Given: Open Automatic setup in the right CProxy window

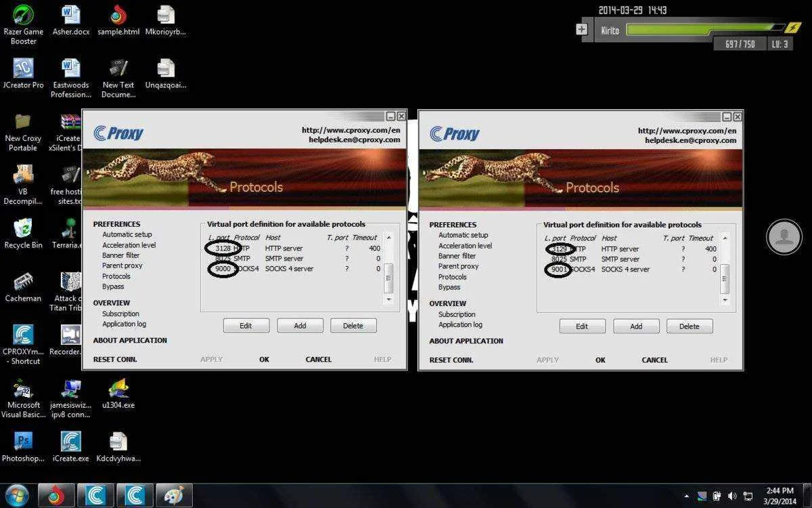Looking at the screenshot, I should 464,235.
